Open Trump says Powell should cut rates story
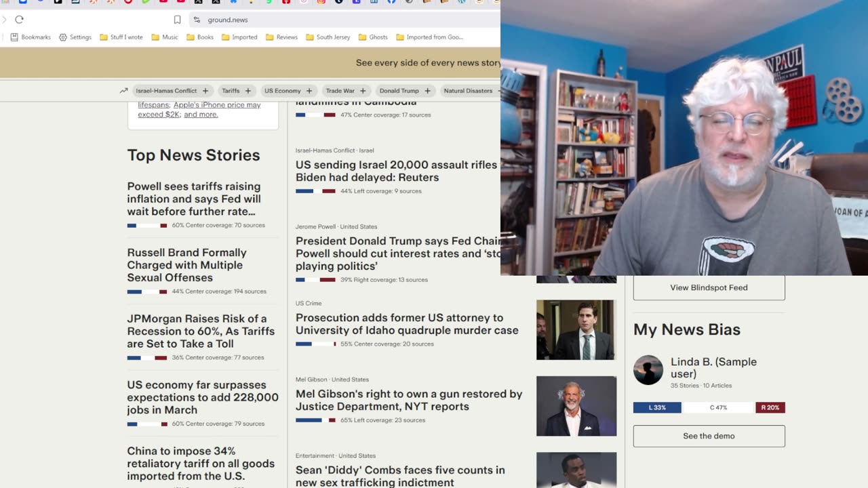 [398, 253]
